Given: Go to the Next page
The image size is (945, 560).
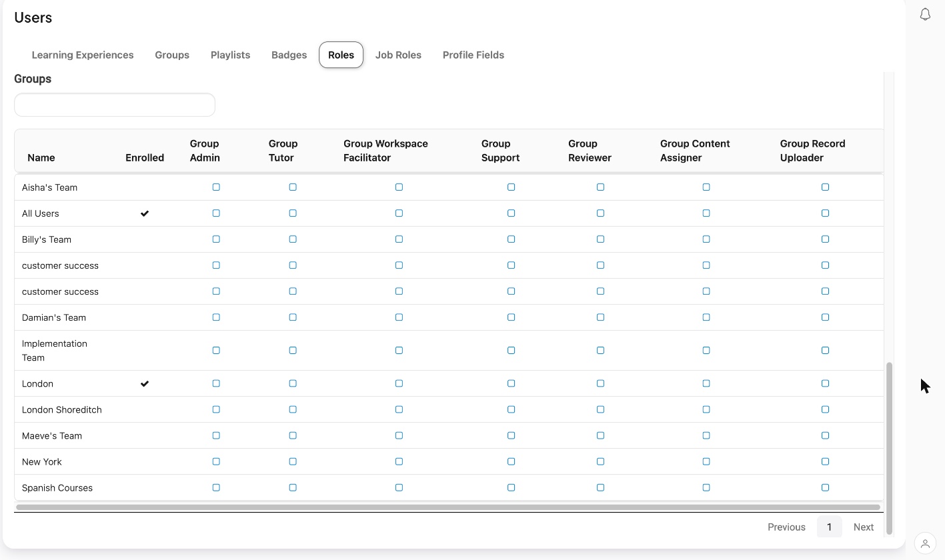Looking at the screenshot, I should point(863,527).
